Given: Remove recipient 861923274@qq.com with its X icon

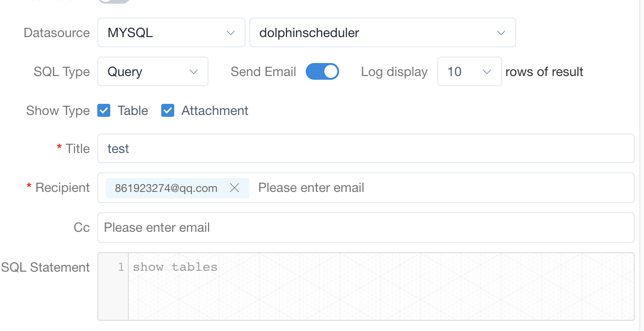Looking at the screenshot, I should click(234, 188).
